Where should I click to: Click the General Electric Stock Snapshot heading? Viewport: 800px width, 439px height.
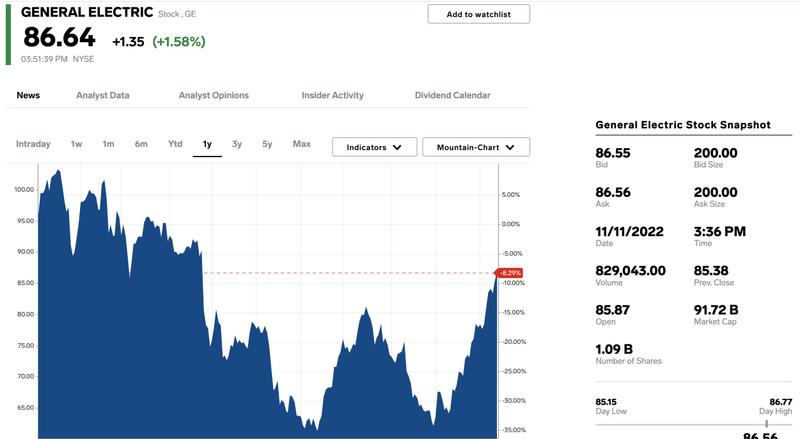click(x=683, y=125)
